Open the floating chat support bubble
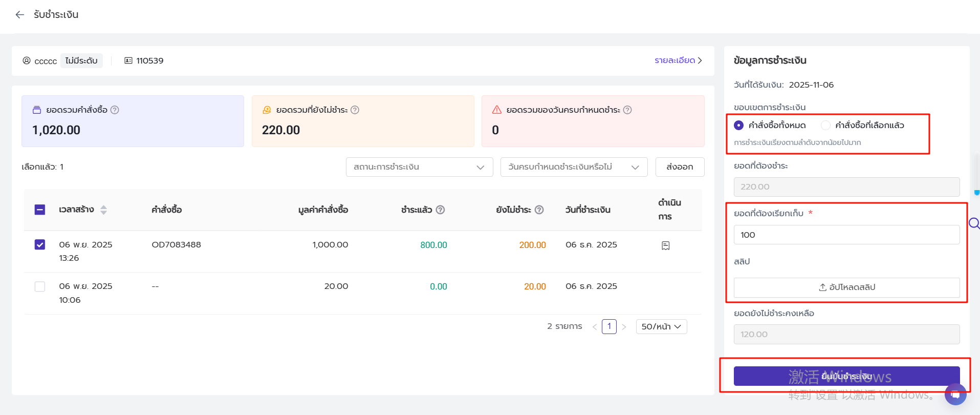Image resolution: width=980 pixels, height=415 pixels. (x=955, y=395)
